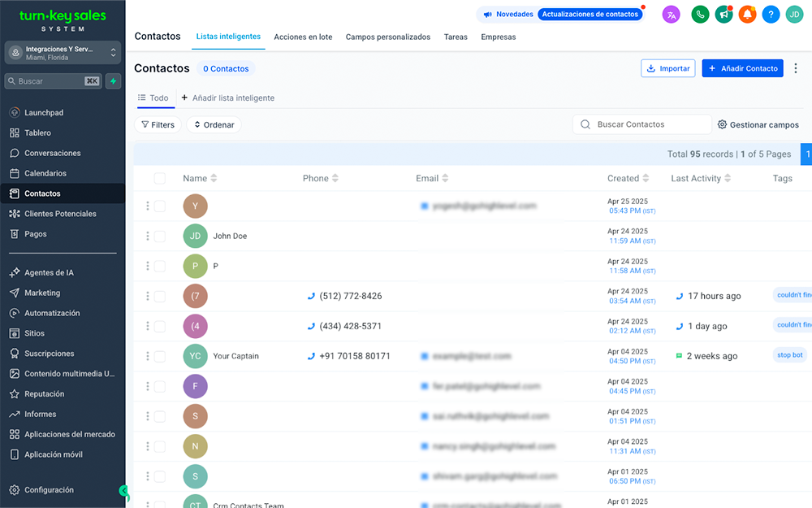
Task: Open the Filters panel
Action: coord(158,124)
